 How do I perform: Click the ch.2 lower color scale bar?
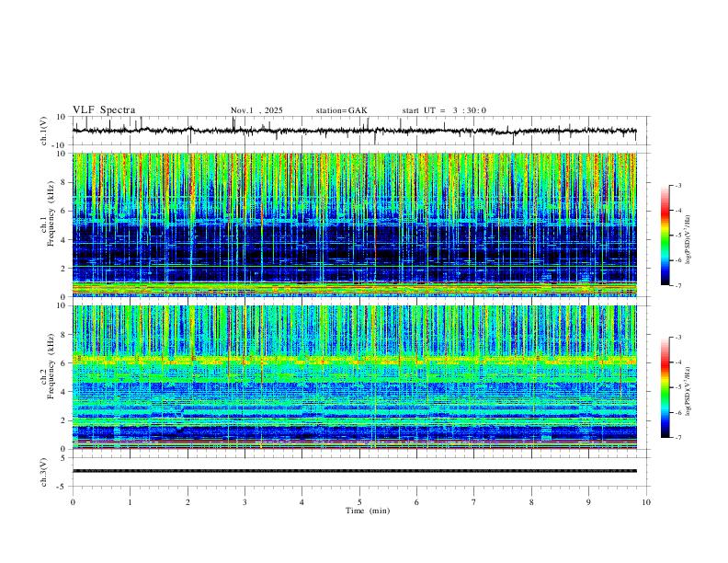pyautogui.click(x=665, y=387)
